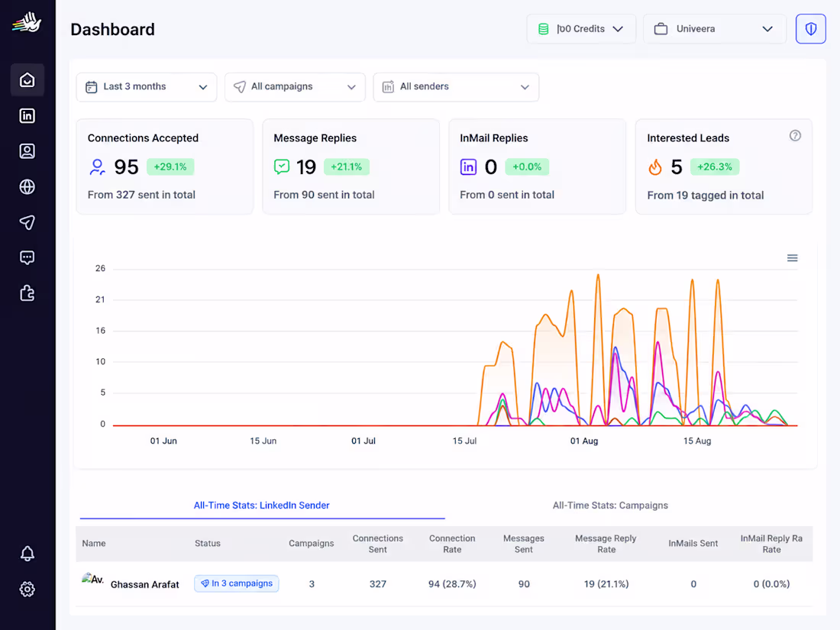Expand the All senders filter
Viewport: 840px width, 630px height.
[456, 87]
